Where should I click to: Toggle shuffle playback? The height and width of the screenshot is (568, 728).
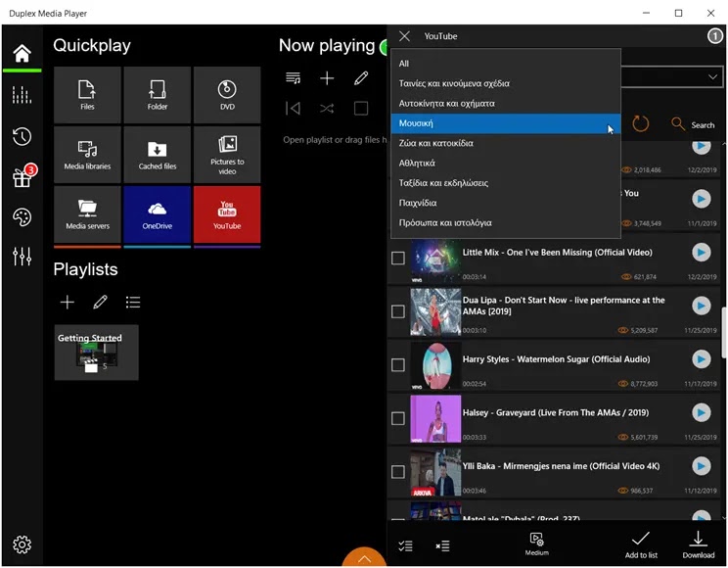coord(327,109)
